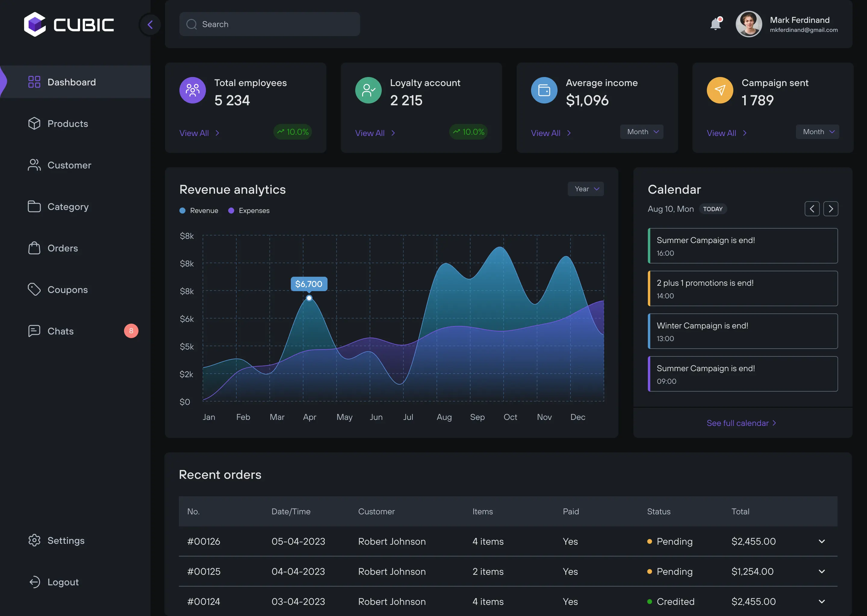Click the Total employees purple icon
Viewport: 867px width, 616px height.
coord(192,90)
